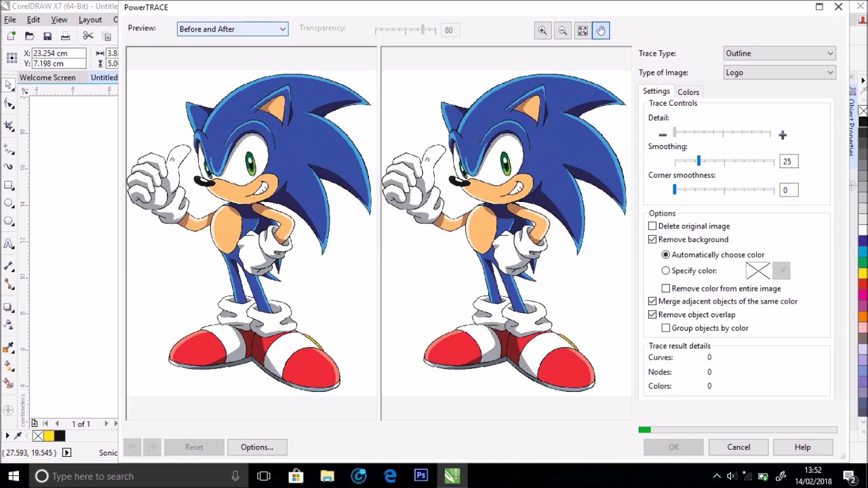Click the Print toolbar icon
This screenshot has height=488, width=868.
coord(66,36)
